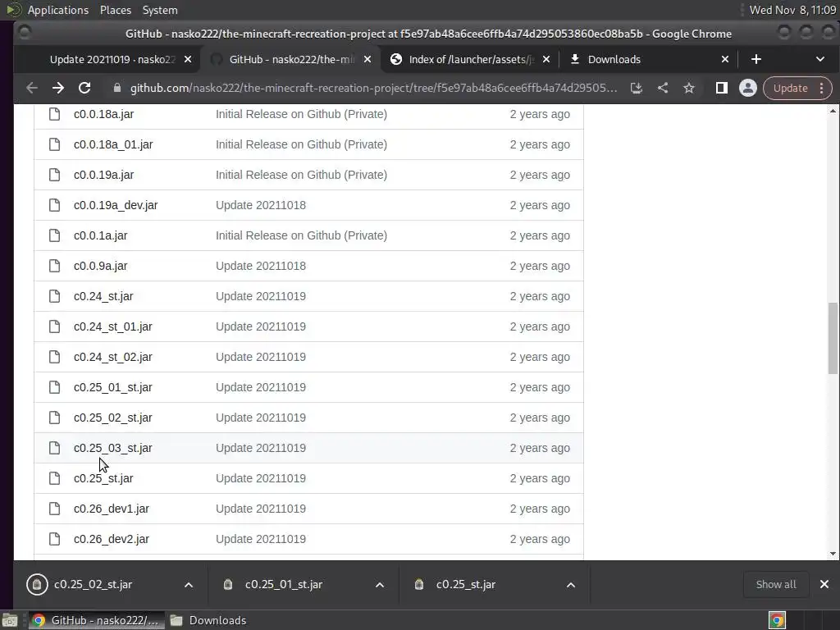This screenshot has width=840, height=630.
Task: Click the page vertical scrollbar thumb
Action: tap(833, 339)
